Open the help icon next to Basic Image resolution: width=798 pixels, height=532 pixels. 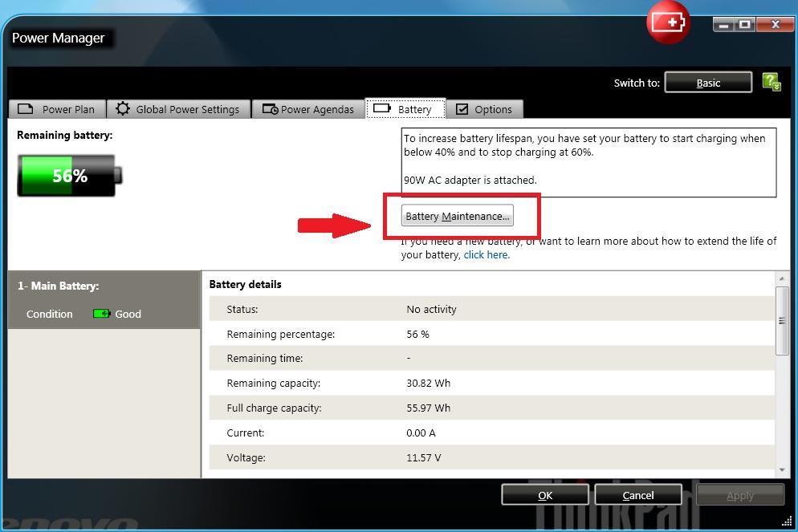coord(772,82)
